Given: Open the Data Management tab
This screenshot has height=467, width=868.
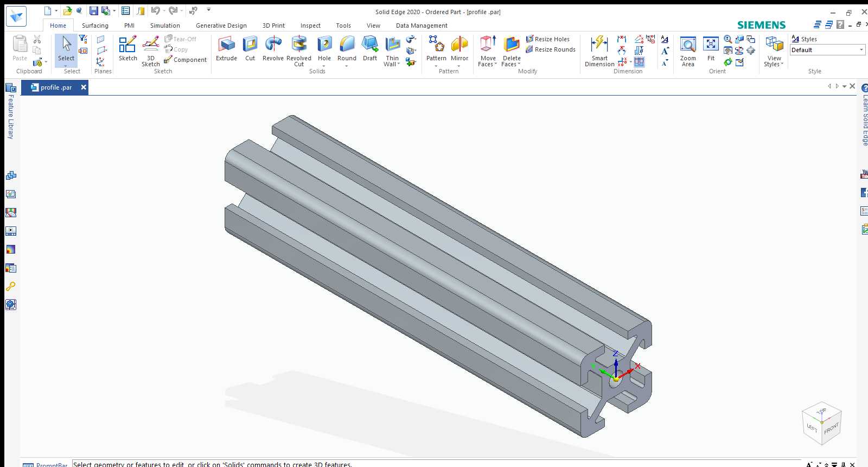Looking at the screenshot, I should coord(422,26).
